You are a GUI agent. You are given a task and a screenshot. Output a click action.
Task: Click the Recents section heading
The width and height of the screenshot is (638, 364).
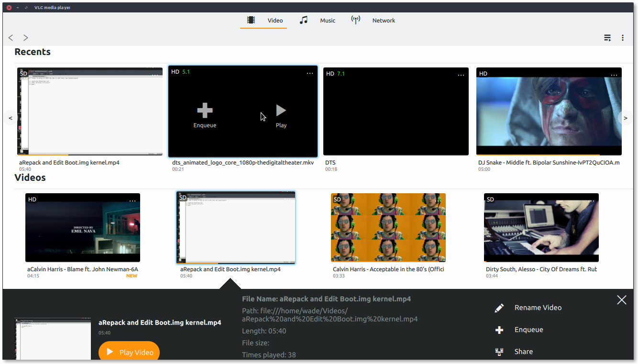tap(33, 52)
